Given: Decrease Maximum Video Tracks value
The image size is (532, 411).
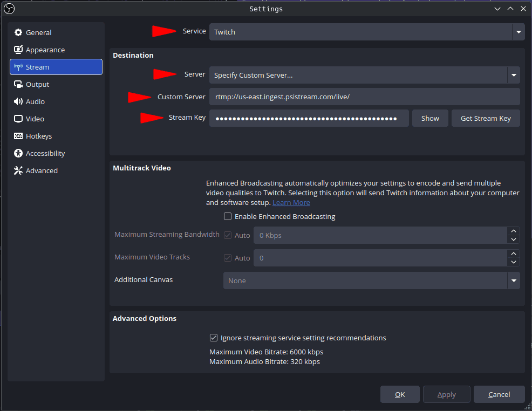Looking at the screenshot, I should (513, 262).
